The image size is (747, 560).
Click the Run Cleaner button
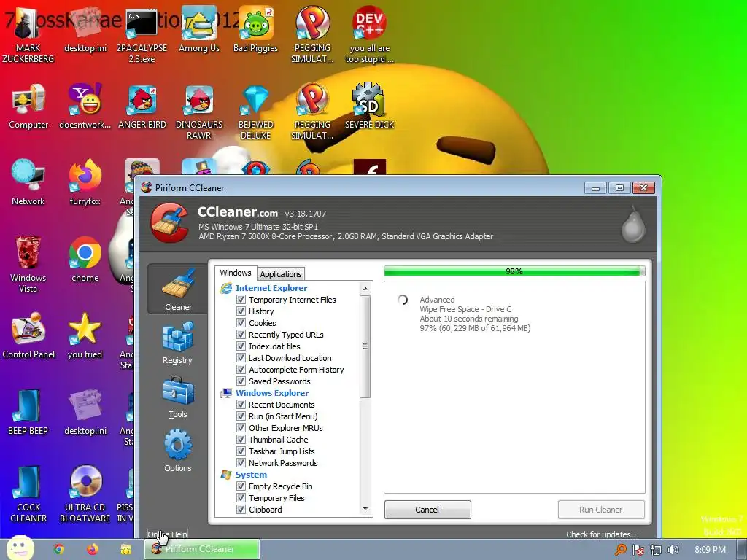pos(601,510)
